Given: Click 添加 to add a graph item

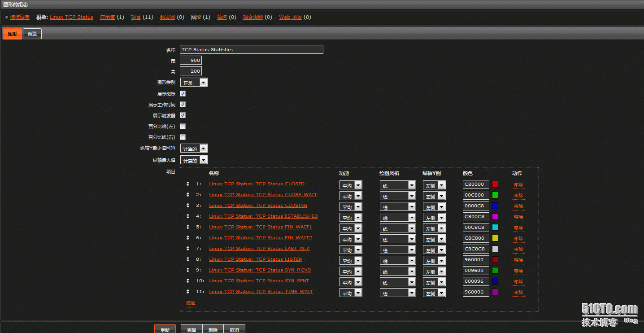Looking at the screenshot, I should pos(191,303).
